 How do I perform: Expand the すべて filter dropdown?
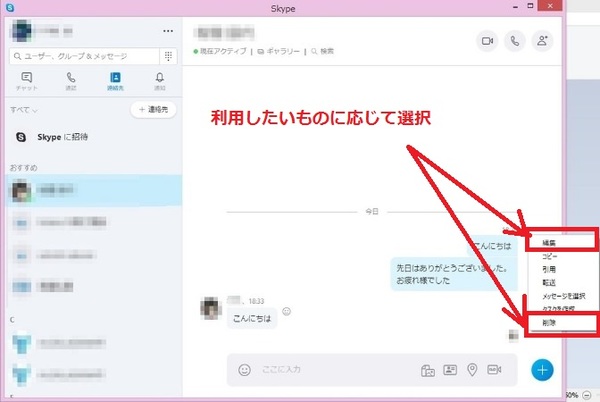coord(24,110)
